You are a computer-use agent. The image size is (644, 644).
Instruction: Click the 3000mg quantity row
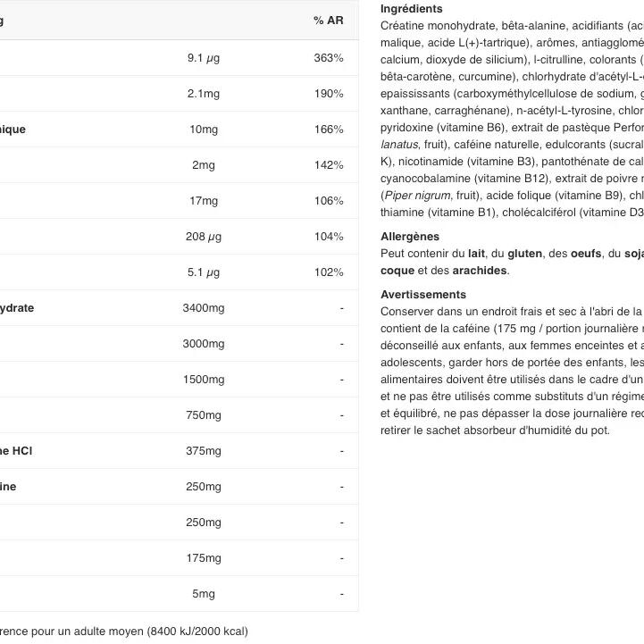coord(179,344)
